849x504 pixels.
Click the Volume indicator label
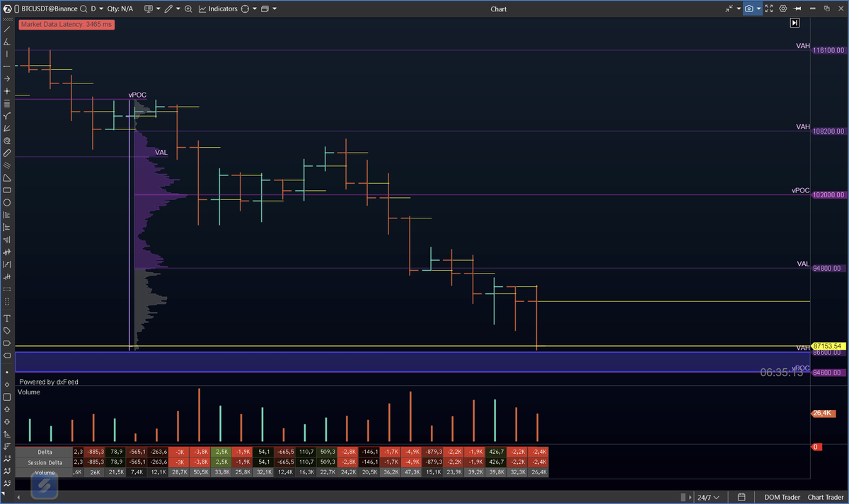(x=29, y=392)
